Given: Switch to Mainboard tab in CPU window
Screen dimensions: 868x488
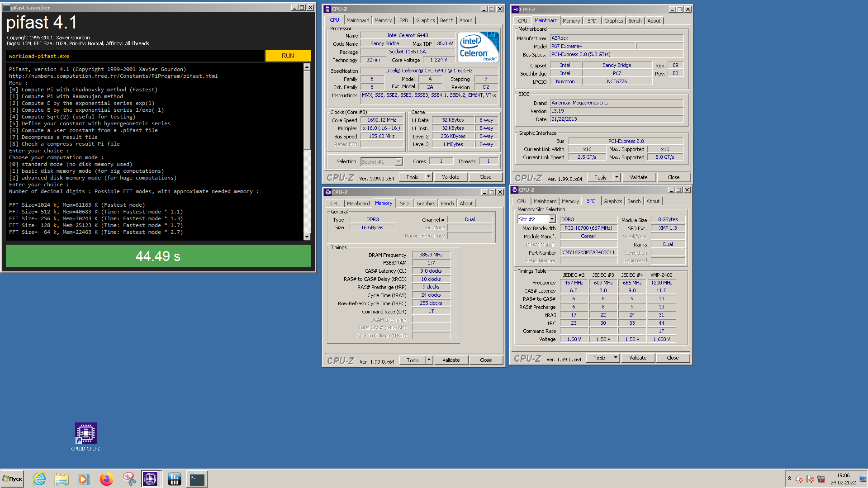Looking at the screenshot, I should tap(357, 20).
